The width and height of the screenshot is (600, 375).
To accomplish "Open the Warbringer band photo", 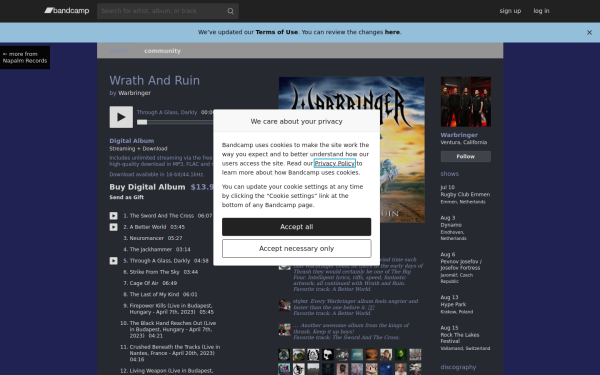I will pos(465,102).
